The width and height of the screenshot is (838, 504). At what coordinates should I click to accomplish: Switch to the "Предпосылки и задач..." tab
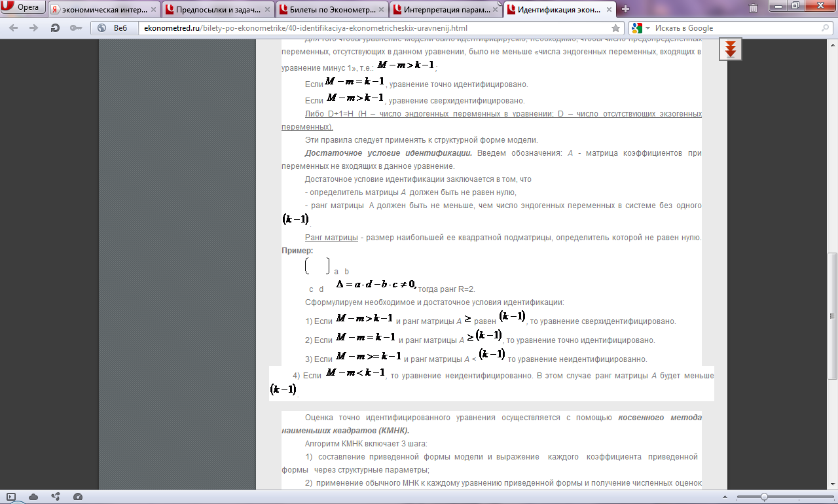(x=217, y=10)
